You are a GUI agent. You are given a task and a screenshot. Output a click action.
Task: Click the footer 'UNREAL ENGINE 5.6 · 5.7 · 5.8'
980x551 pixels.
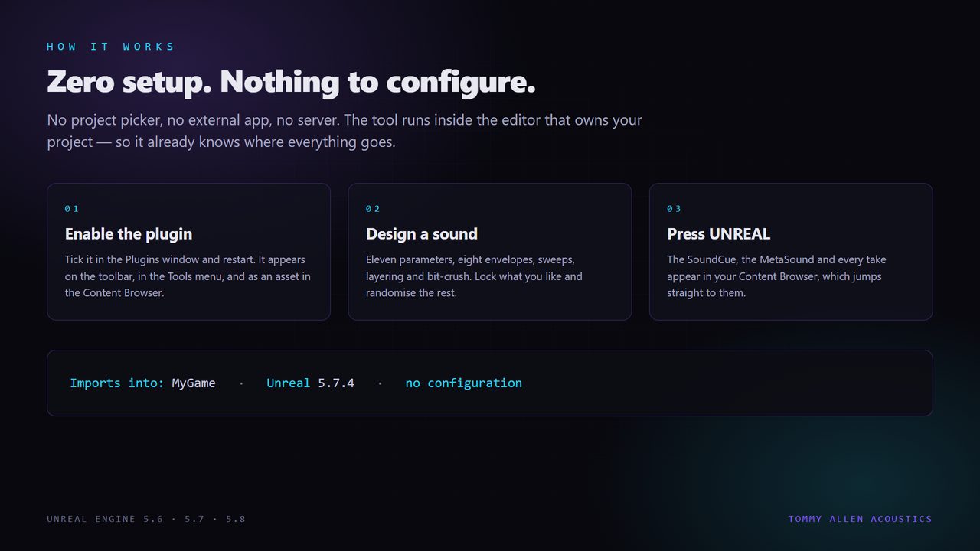(146, 519)
